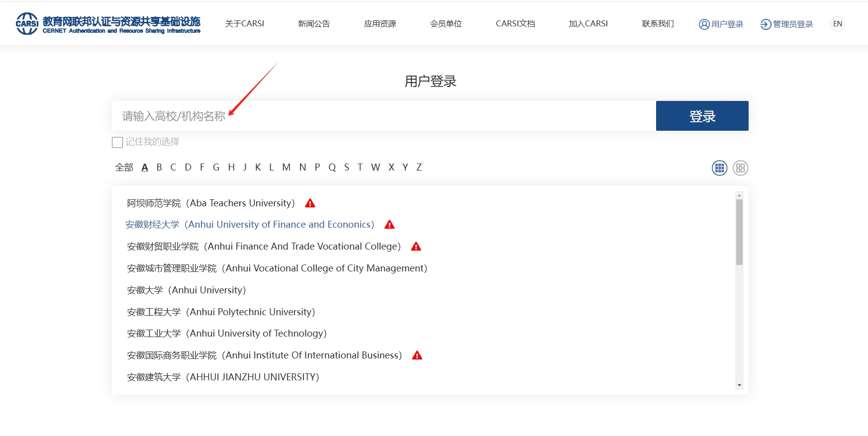Click warning icon beside Anhui Institute Of International Business
868x436 pixels.
click(x=417, y=355)
